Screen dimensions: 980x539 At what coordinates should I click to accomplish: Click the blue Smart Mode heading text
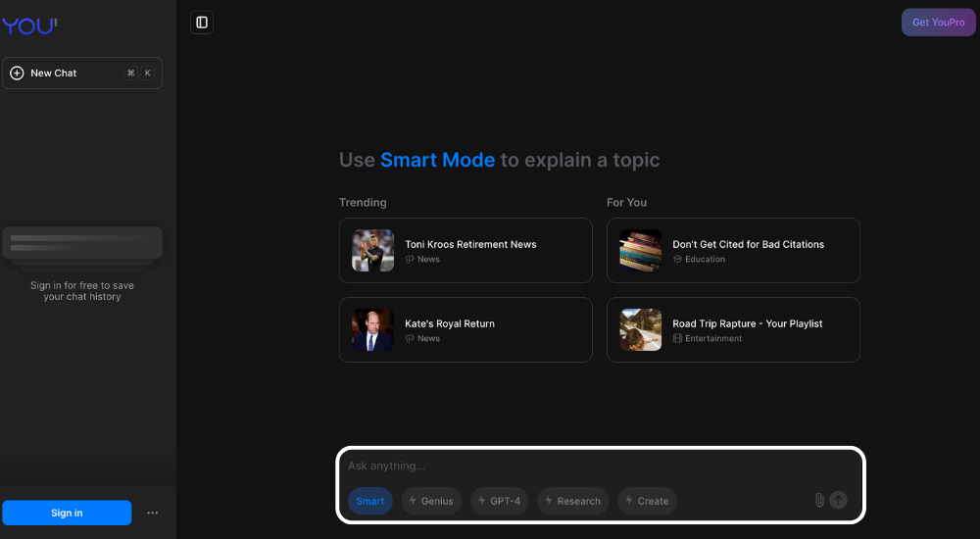tap(437, 160)
